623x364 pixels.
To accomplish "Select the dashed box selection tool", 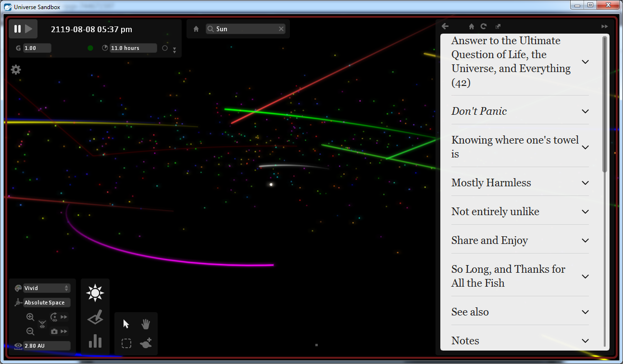I will [x=126, y=343].
